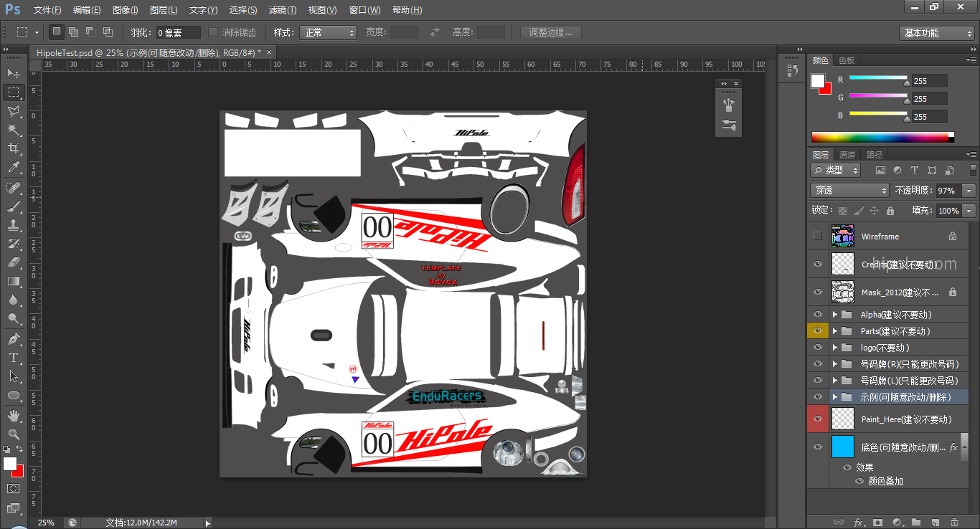
Task: Select the Eyedropper tool
Action: click(x=14, y=167)
